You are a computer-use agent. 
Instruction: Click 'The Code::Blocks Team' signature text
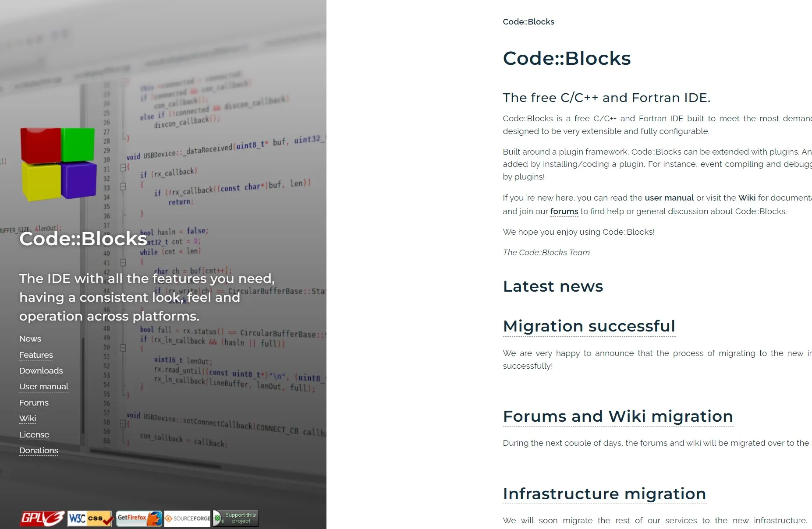point(546,253)
